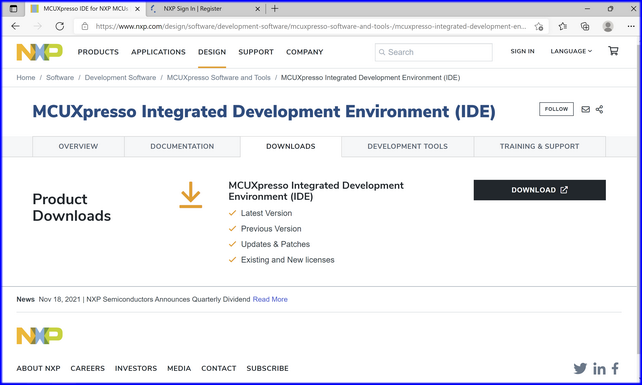Click 'Latest Version' list item
The width and height of the screenshot is (642, 385).
tap(267, 213)
